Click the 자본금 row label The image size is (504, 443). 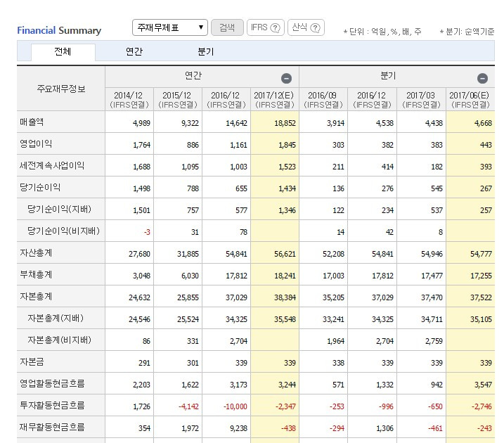pos(32,361)
